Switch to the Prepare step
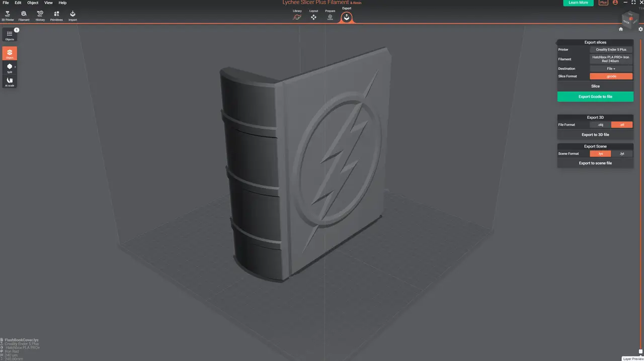Image resolution: width=644 pixels, height=361 pixels. point(330,15)
